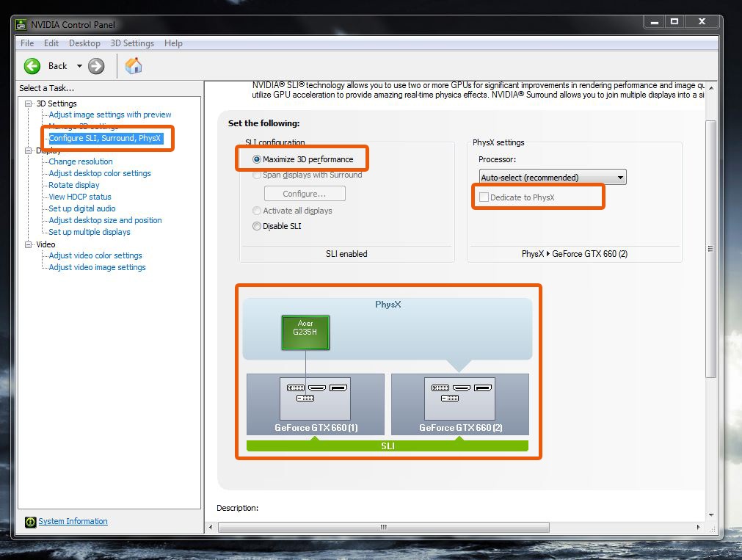The image size is (742, 560).
Task: Open the Back history dropdown arrow
Action: pos(79,66)
